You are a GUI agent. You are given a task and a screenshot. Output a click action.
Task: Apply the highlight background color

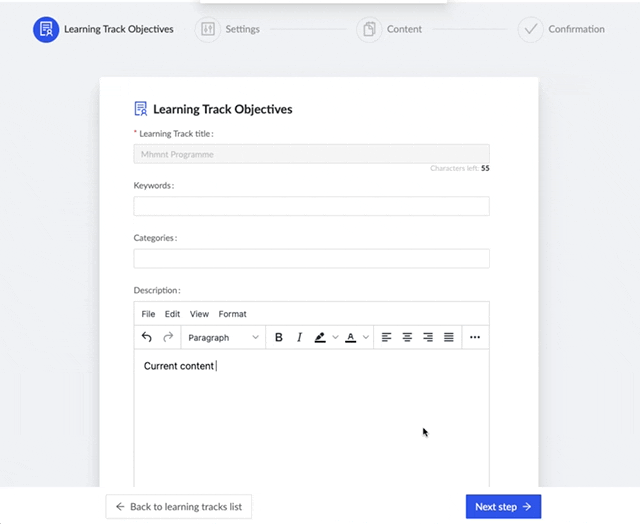point(320,338)
